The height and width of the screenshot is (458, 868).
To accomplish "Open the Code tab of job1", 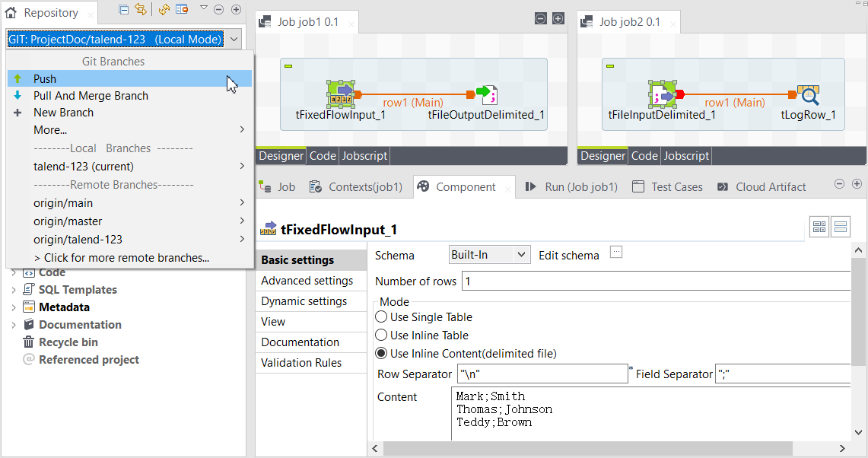I will coord(323,156).
